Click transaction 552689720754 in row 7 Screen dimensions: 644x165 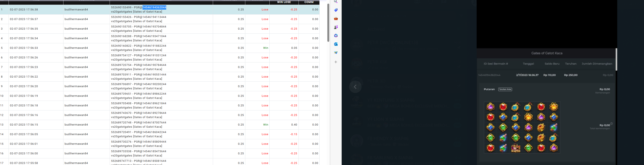click(x=121, y=65)
